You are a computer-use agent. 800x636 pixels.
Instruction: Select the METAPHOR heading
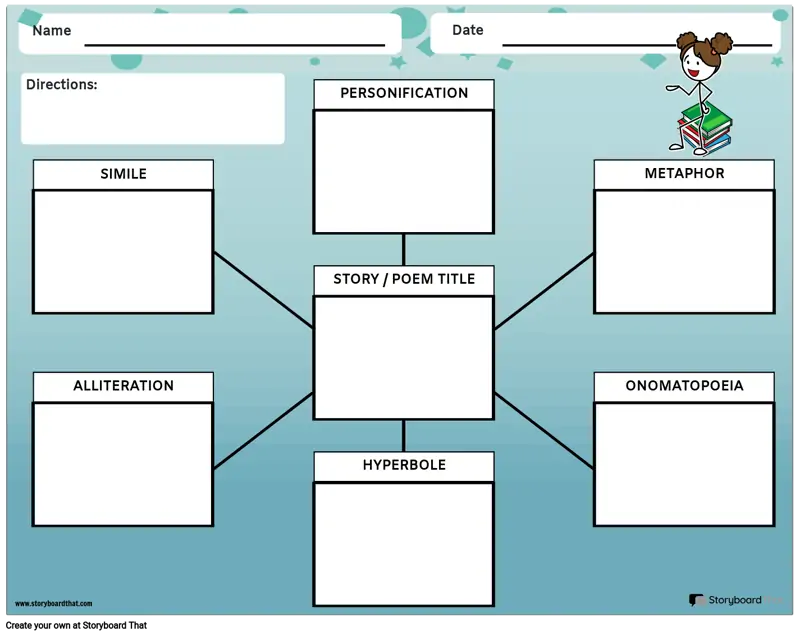click(684, 173)
